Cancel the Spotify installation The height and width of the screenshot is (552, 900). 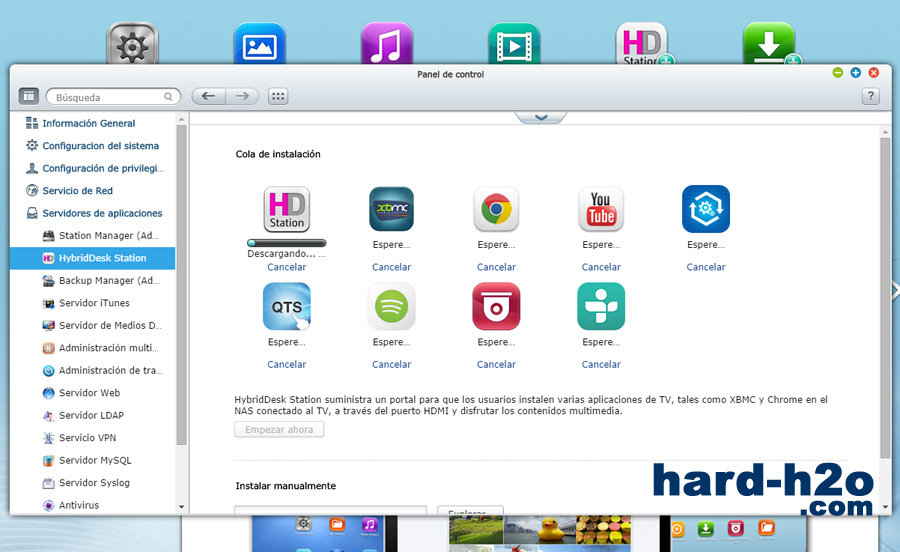tap(391, 364)
